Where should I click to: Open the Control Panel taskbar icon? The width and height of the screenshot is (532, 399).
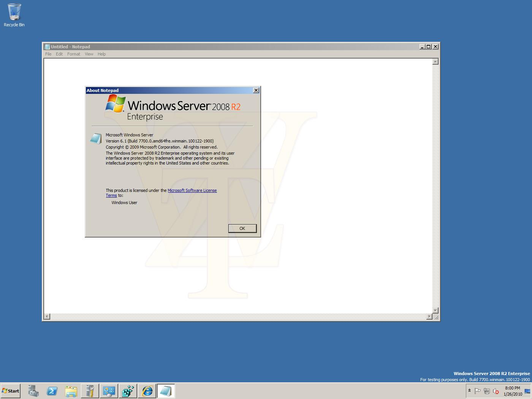point(109,391)
